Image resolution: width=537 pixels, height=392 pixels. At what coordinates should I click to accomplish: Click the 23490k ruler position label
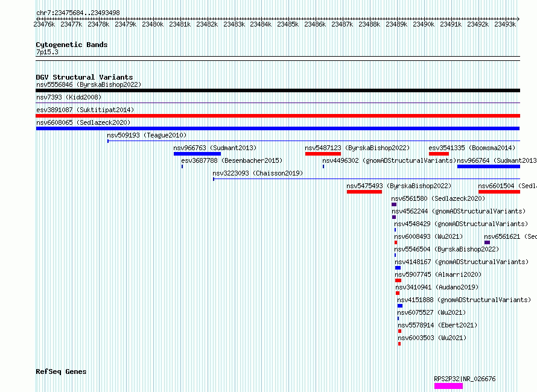424,24
